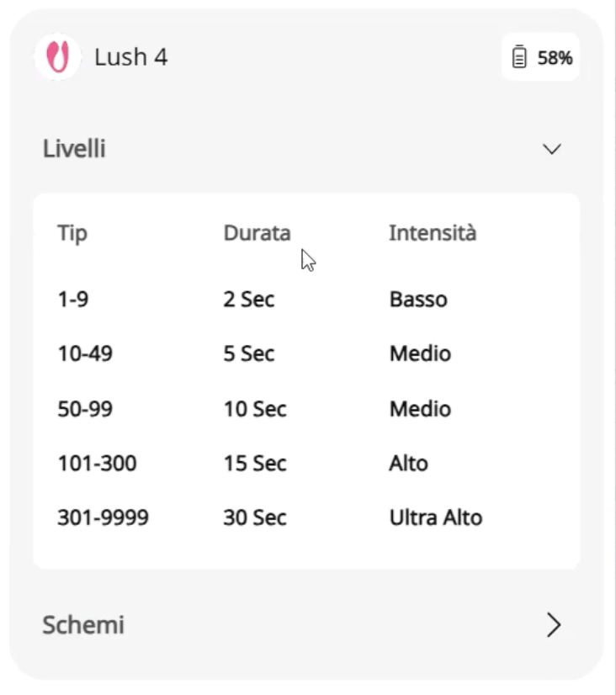Click the Lush 4 device name
616x695 pixels.
tap(130, 57)
